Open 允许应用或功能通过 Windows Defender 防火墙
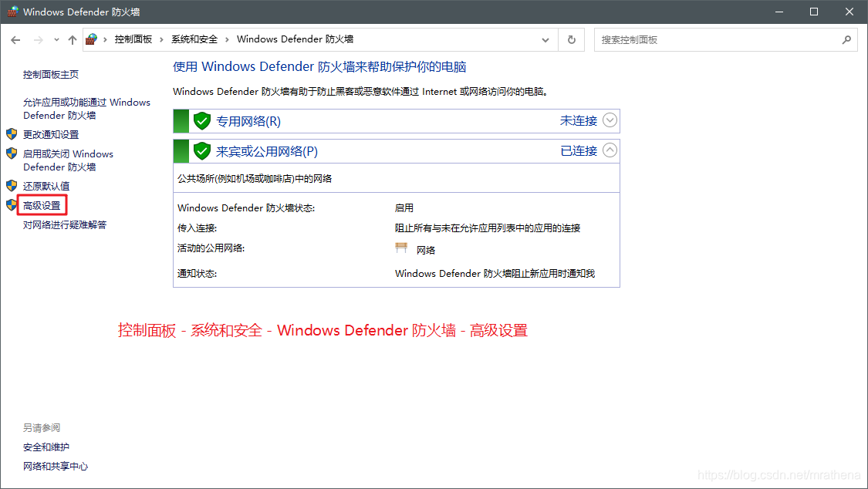Image resolution: width=868 pixels, height=489 pixels. tap(86, 109)
